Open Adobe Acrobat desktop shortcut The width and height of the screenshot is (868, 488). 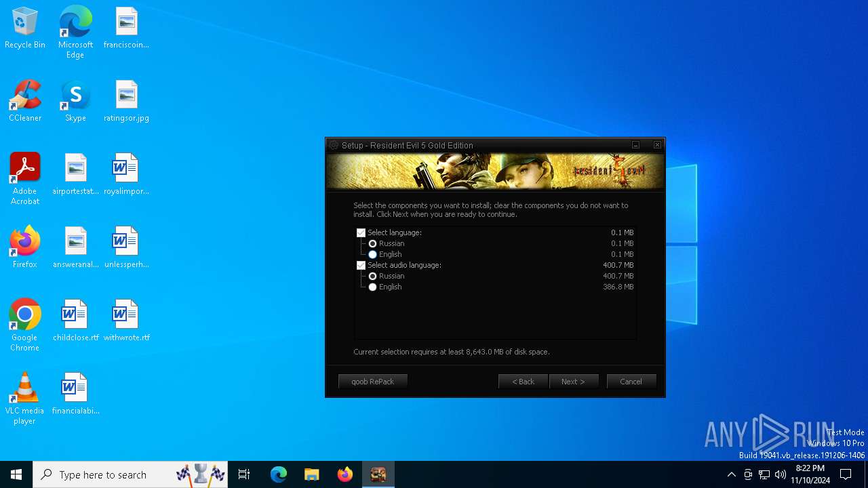[x=25, y=179]
